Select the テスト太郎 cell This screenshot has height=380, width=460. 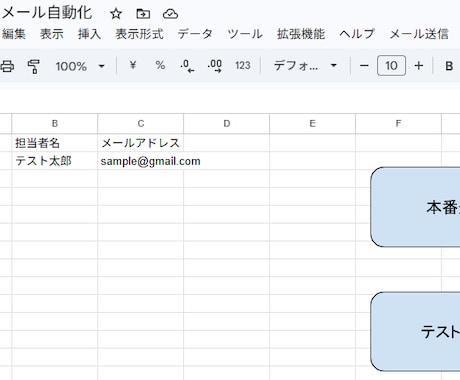click(x=55, y=161)
